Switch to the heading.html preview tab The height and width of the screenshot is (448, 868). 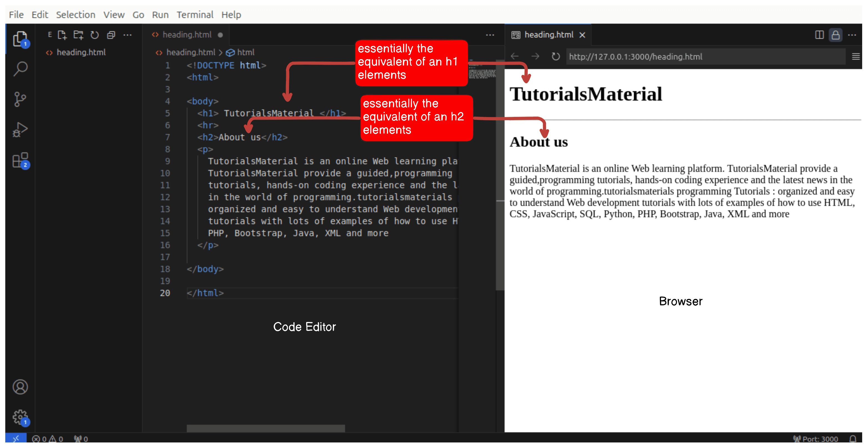tap(548, 35)
